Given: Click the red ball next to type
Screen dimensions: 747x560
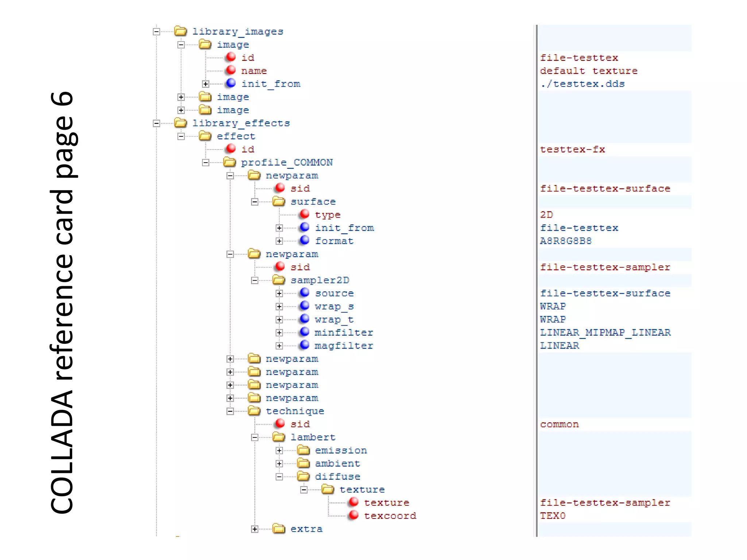Looking at the screenshot, I should click(x=304, y=214).
